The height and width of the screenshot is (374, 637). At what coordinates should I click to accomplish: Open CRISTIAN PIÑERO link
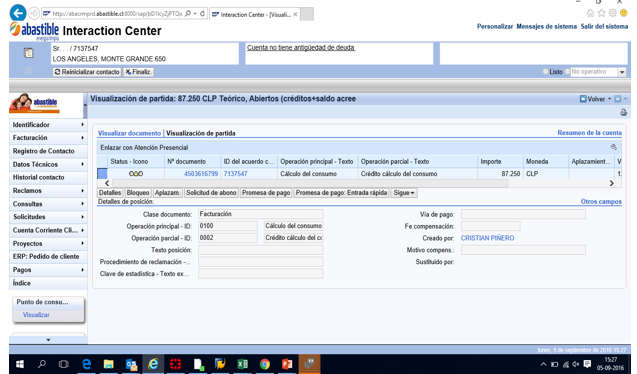pos(487,238)
